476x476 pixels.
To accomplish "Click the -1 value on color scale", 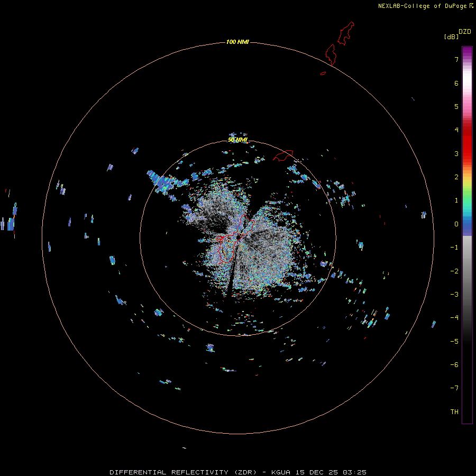I will tap(454, 248).
